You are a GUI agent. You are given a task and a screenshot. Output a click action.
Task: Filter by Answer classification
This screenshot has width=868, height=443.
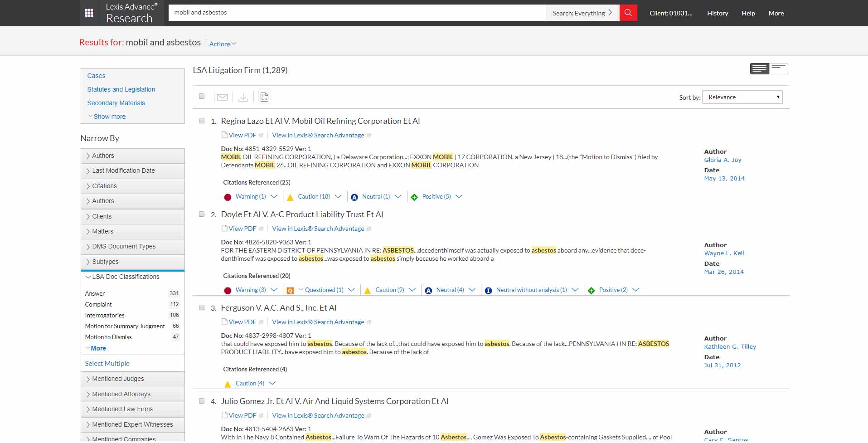pyautogui.click(x=95, y=294)
